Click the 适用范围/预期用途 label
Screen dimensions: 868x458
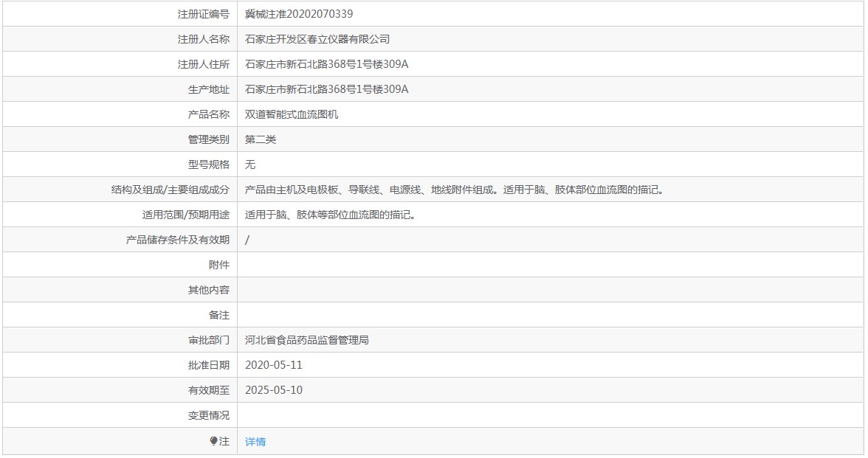pos(185,215)
